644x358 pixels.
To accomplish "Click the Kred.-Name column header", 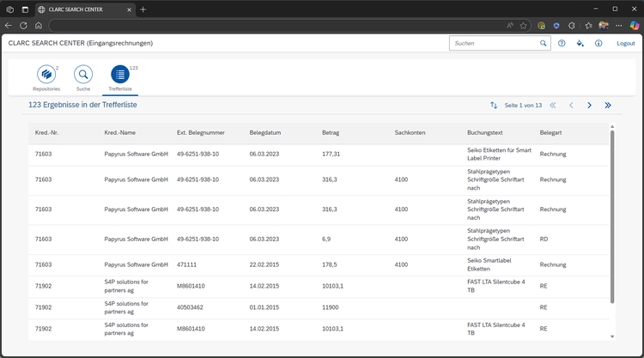I will pos(119,132).
